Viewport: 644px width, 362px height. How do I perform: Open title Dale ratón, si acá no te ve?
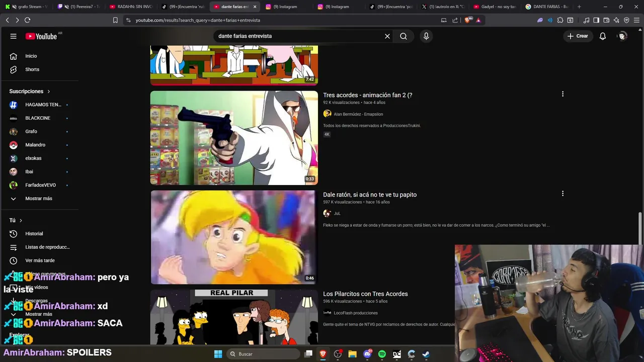tap(370, 195)
